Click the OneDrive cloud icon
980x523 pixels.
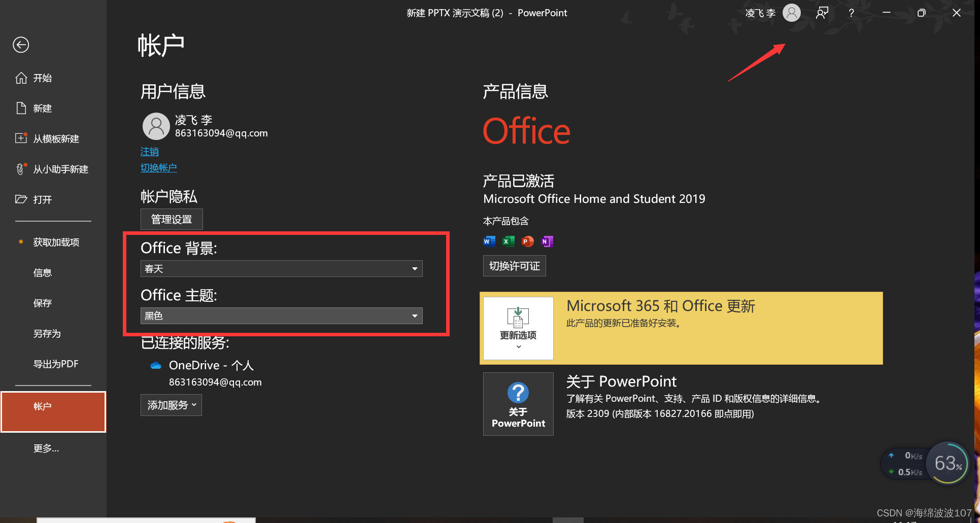156,365
